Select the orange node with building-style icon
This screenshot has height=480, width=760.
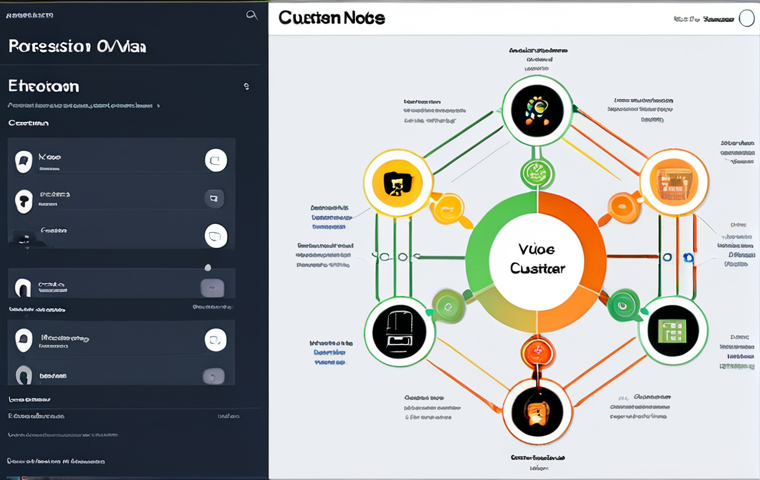coord(674,182)
